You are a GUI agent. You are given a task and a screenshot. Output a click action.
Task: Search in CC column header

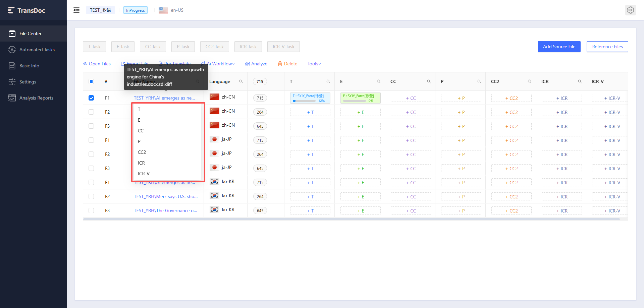pos(429,81)
